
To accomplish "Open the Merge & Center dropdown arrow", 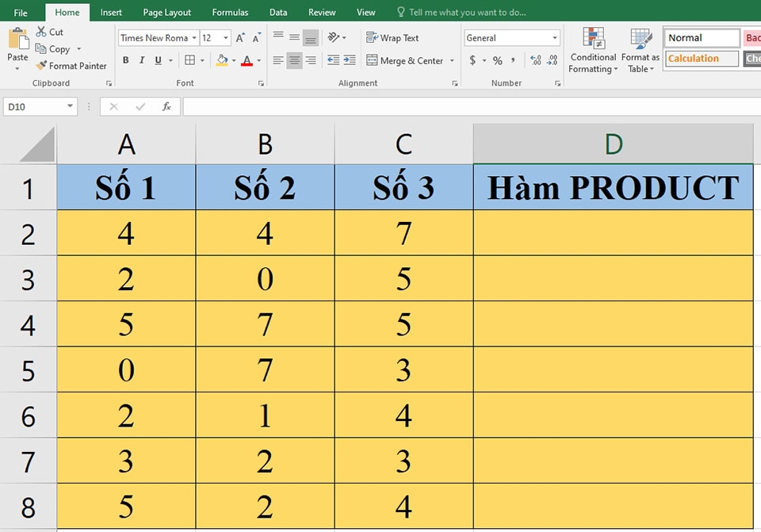I will pyautogui.click(x=452, y=61).
